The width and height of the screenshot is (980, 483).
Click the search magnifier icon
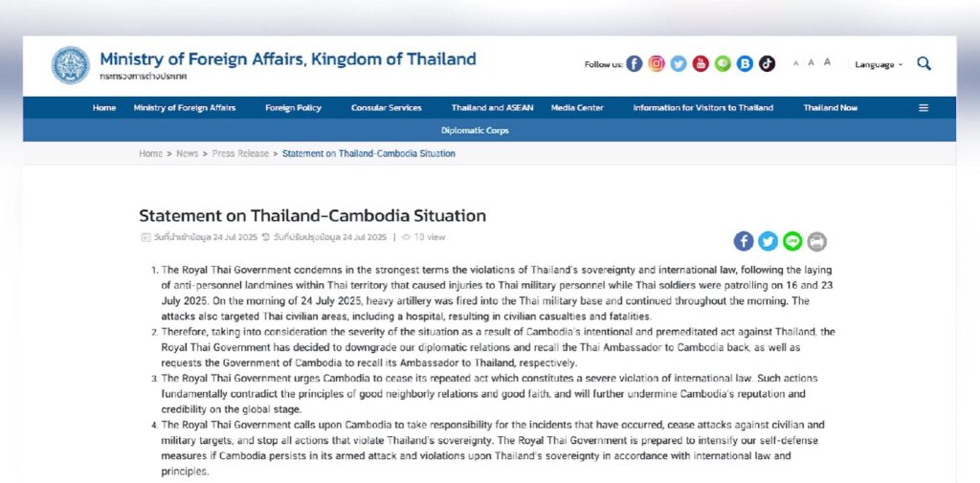pos(924,63)
